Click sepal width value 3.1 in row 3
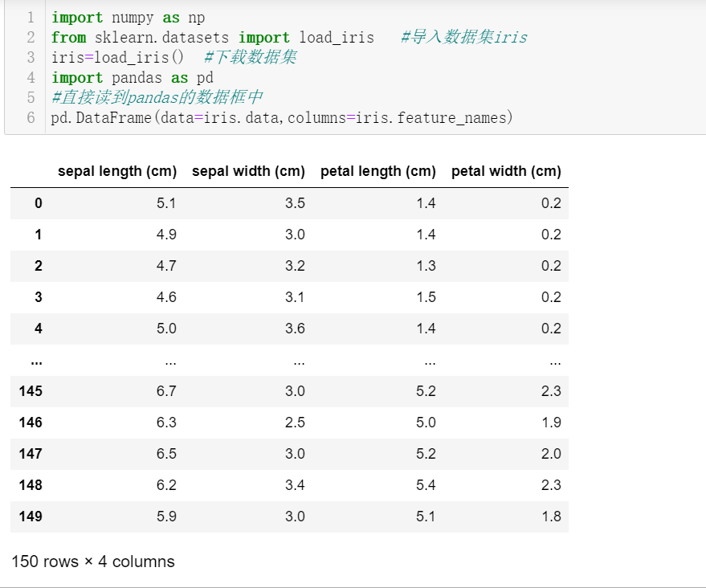706x588 pixels. click(295, 297)
